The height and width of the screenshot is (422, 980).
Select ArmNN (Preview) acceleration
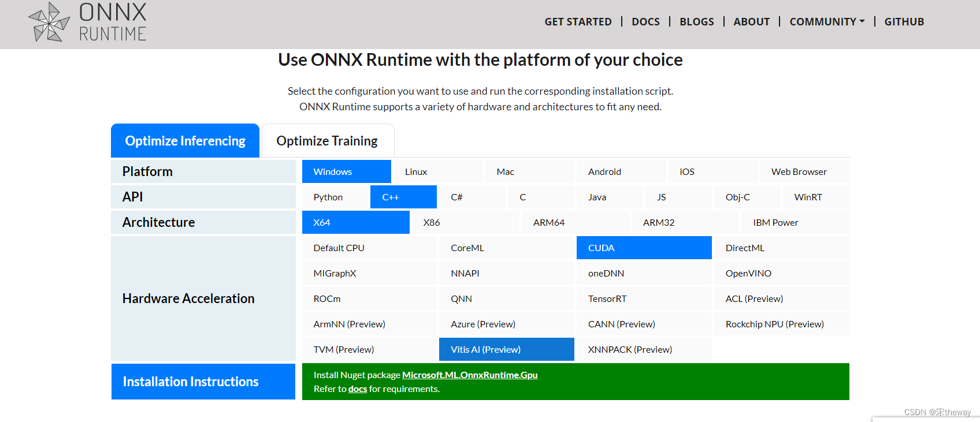pyautogui.click(x=369, y=324)
